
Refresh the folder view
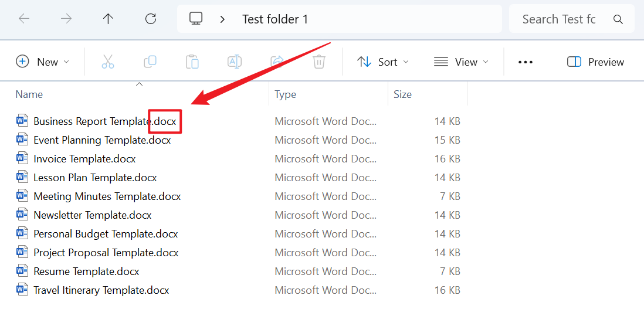(x=151, y=19)
